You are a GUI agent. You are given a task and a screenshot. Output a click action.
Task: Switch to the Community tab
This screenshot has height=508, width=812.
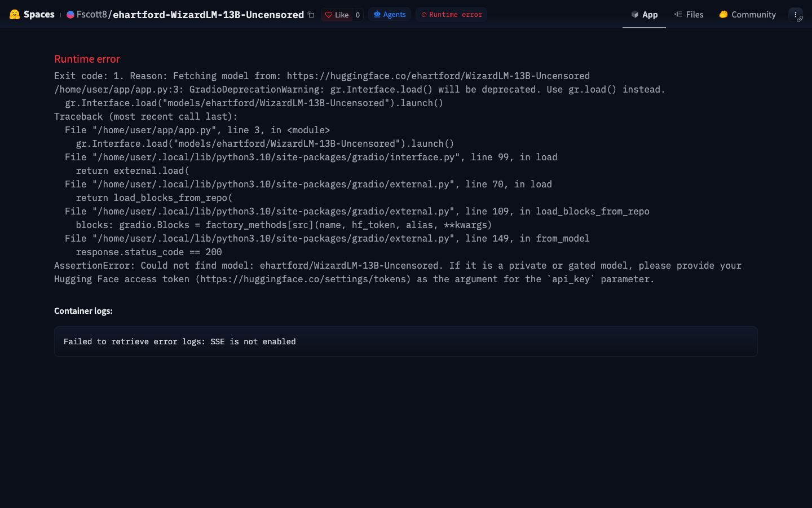tap(747, 15)
